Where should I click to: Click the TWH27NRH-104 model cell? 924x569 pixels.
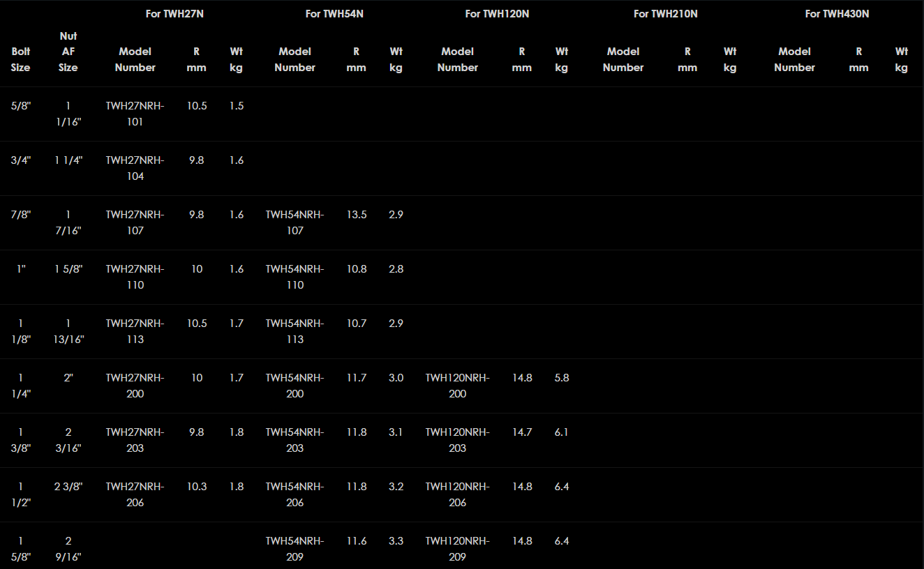pyautogui.click(x=135, y=168)
